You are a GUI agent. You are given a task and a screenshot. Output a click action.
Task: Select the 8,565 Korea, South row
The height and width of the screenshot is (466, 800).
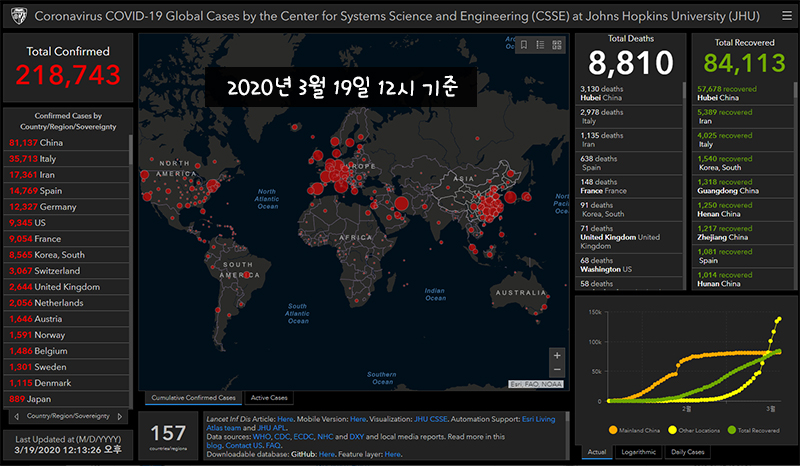pos(66,255)
